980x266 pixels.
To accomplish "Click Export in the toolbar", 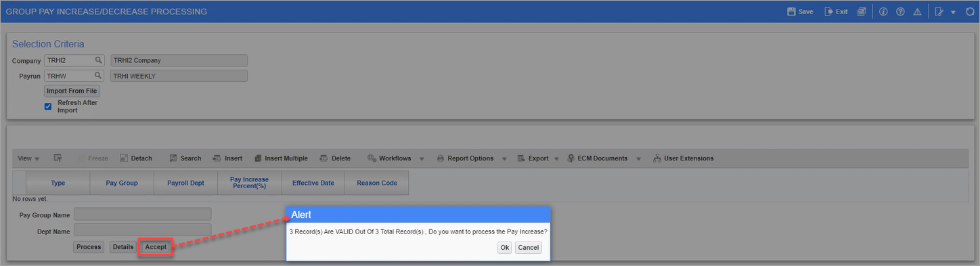I will pyautogui.click(x=533, y=158).
